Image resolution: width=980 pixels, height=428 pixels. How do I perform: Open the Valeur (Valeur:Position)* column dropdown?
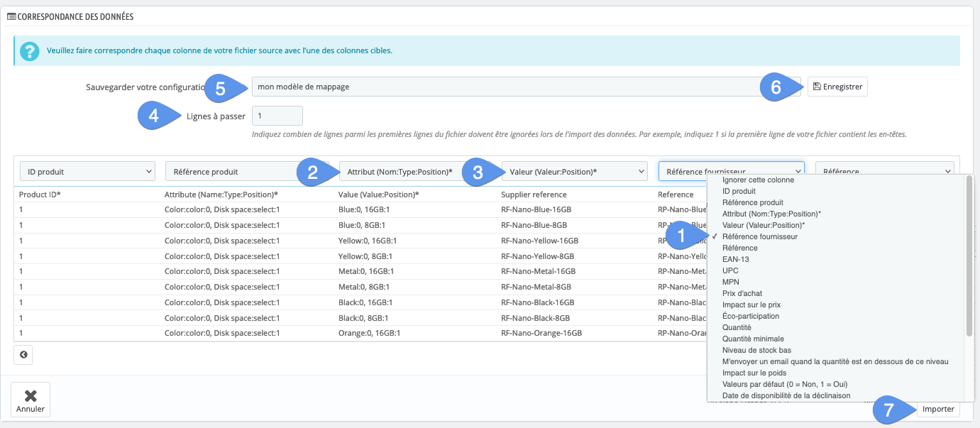pyautogui.click(x=574, y=171)
